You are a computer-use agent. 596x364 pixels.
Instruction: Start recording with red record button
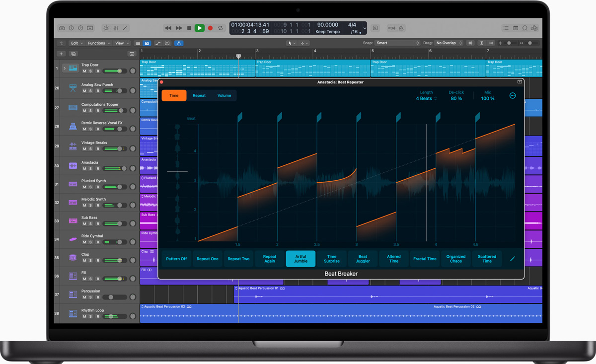pos(210,28)
